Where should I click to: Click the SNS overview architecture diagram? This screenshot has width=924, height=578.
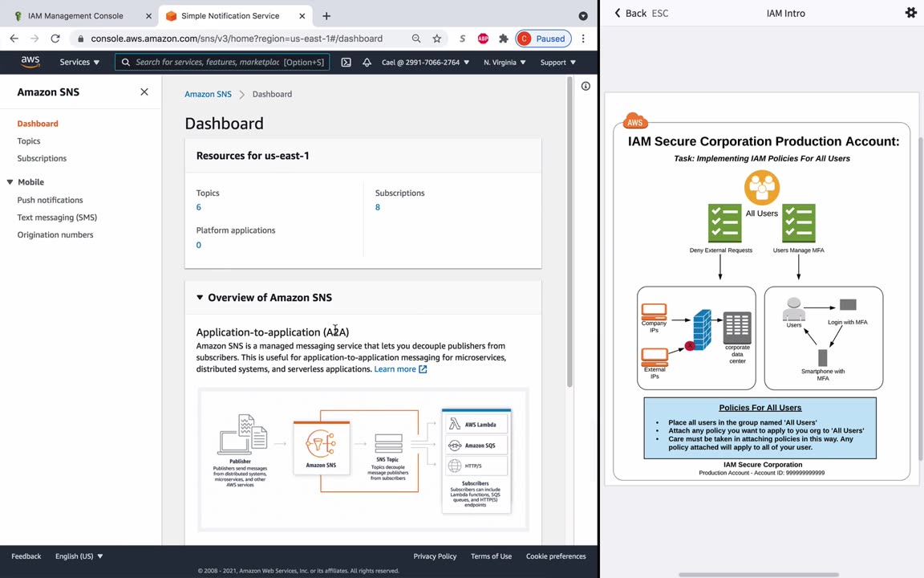click(x=363, y=459)
